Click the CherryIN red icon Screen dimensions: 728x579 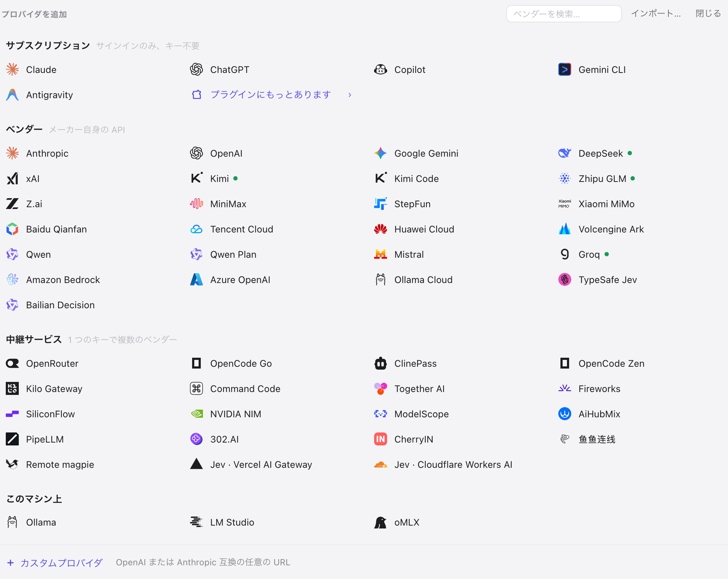point(381,439)
